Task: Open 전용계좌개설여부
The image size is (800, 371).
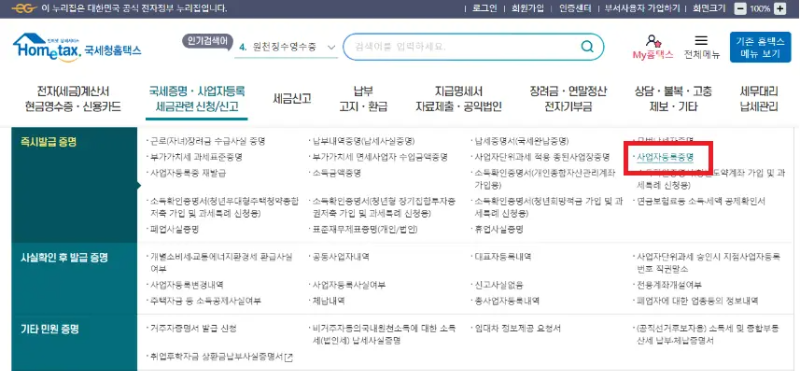Action: pyautogui.click(x=669, y=285)
